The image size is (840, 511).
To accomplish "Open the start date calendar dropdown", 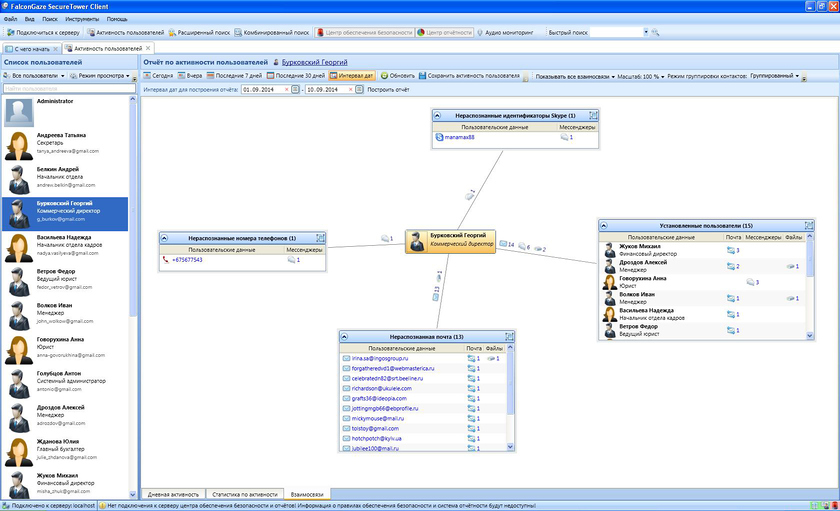I will tap(296, 90).
